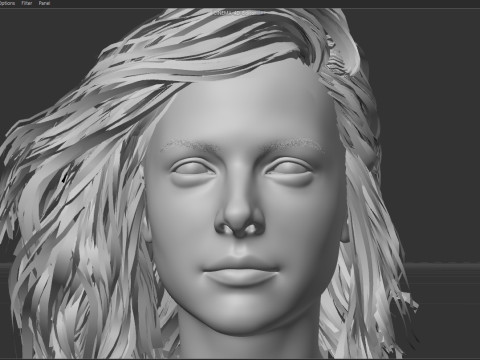
Task: Open the Panel menu
Action: (x=44, y=3)
